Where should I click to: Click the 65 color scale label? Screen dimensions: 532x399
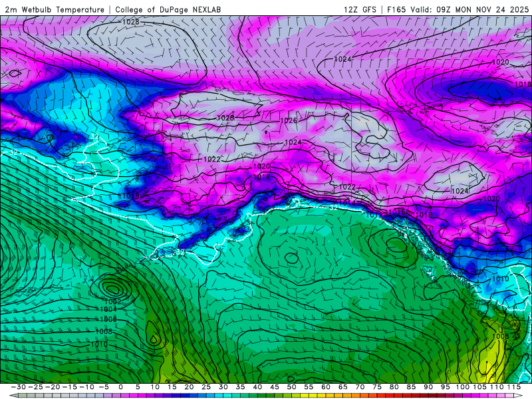coord(343,387)
